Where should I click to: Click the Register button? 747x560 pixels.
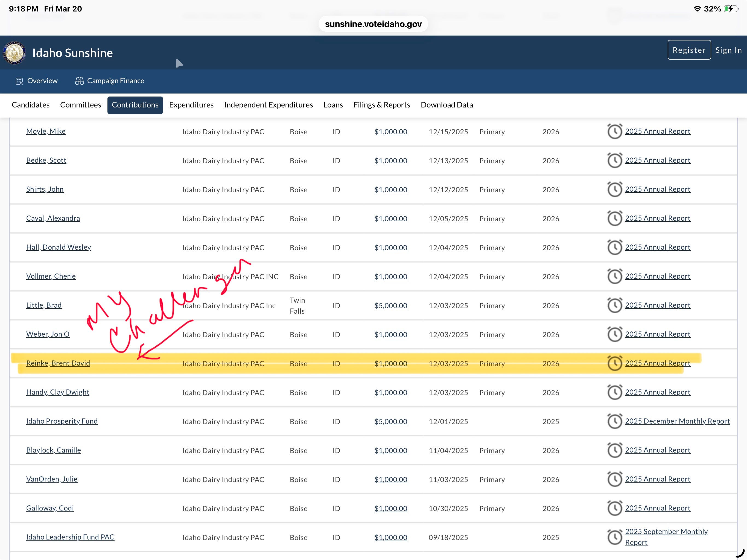(689, 50)
